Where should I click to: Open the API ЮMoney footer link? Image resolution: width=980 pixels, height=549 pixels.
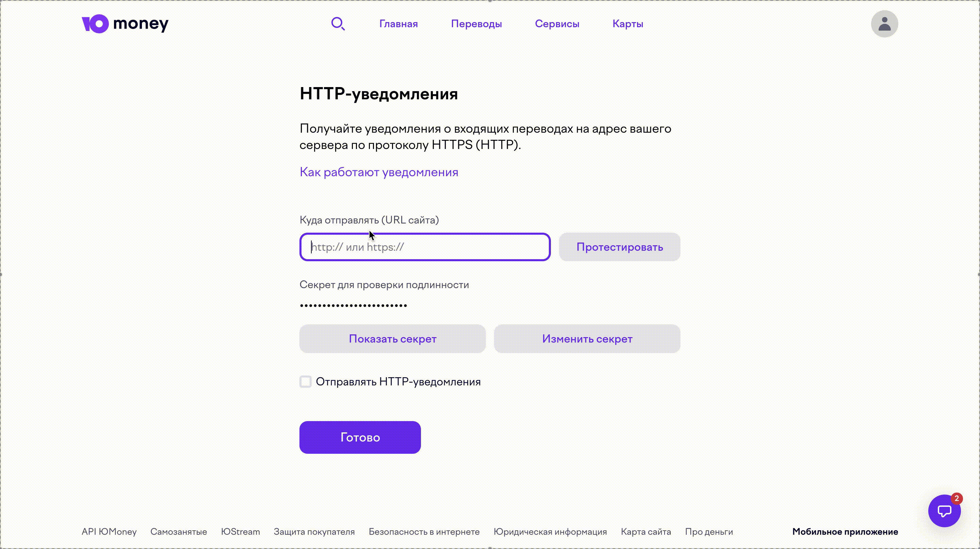pos(109,532)
